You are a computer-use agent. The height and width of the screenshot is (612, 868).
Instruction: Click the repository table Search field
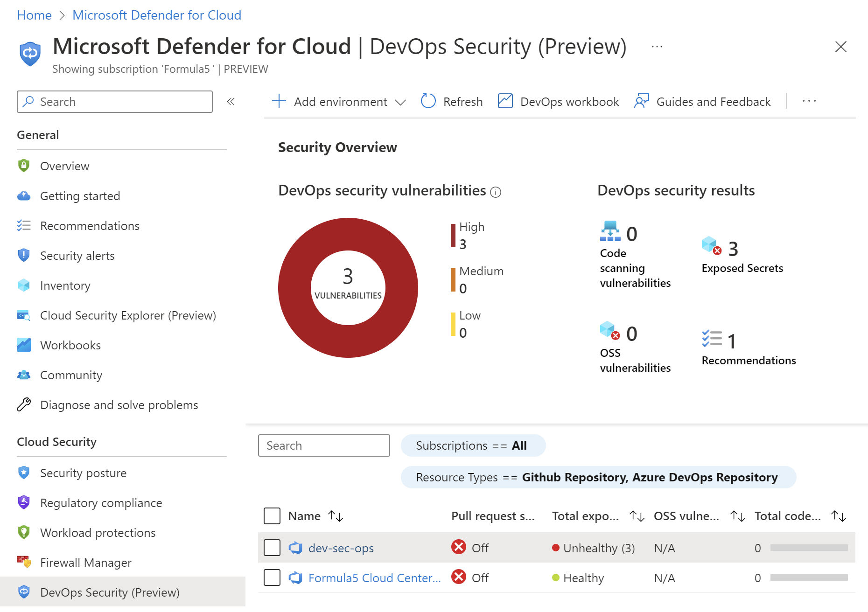[x=324, y=445]
